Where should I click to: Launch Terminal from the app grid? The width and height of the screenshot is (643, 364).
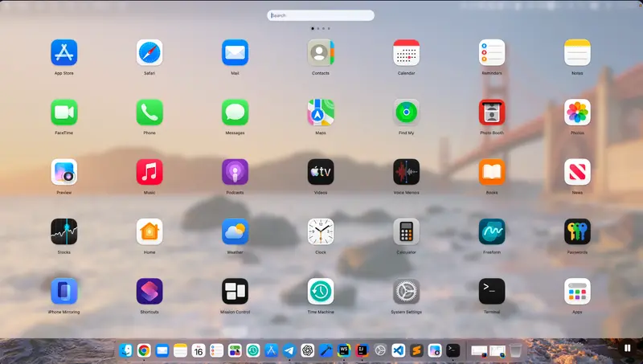point(492,292)
